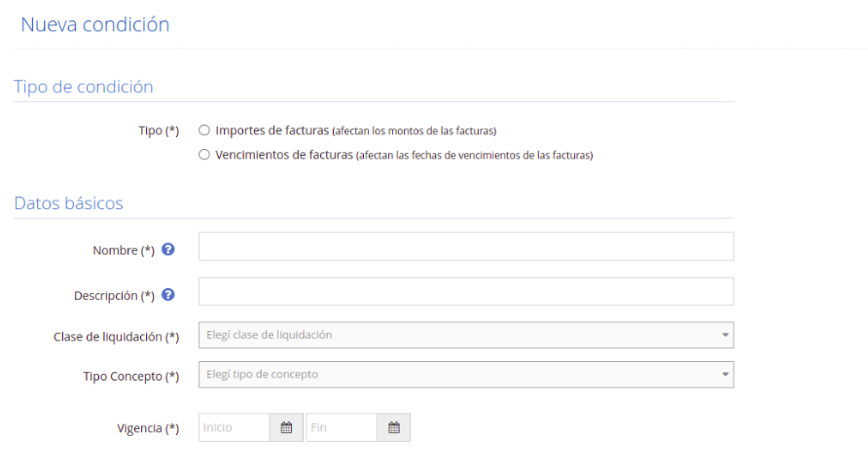Select the Importes de facturas radio button

204,130
